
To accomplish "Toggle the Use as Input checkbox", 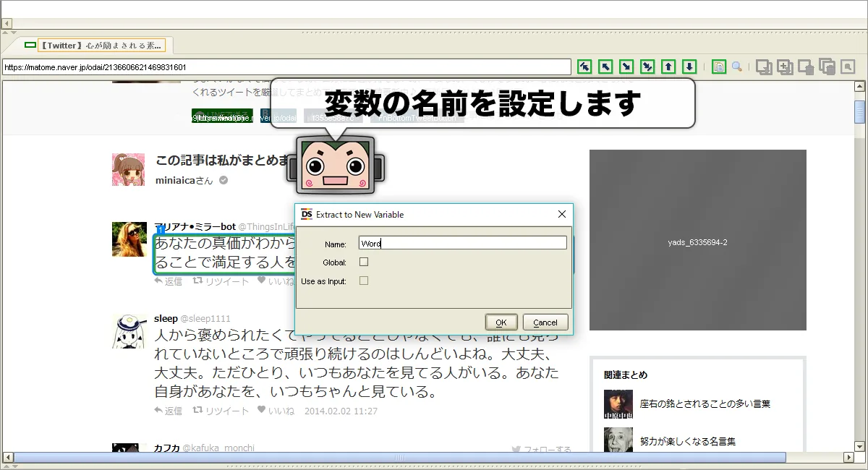I will [364, 281].
